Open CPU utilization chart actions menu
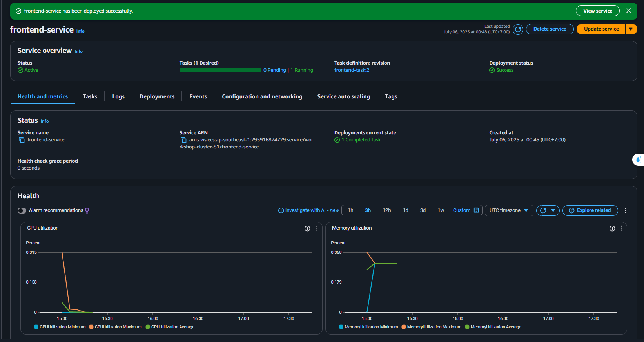The width and height of the screenshot is (644, 342). (317, 228)
